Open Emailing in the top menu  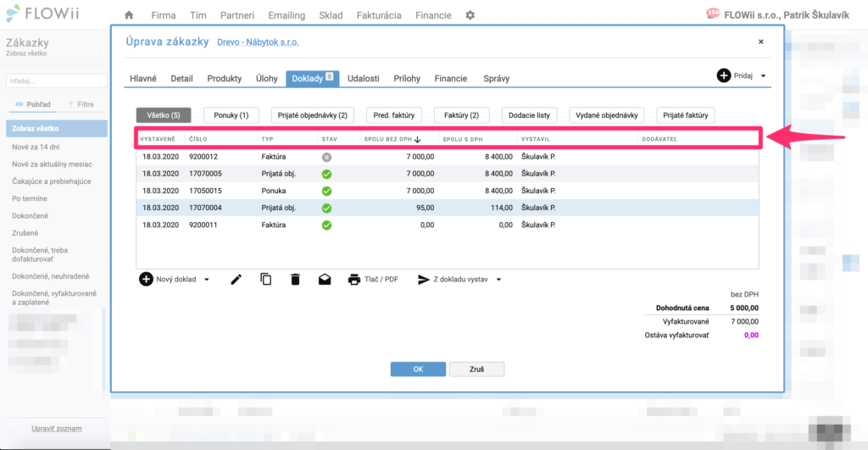(x=287, y=15)
